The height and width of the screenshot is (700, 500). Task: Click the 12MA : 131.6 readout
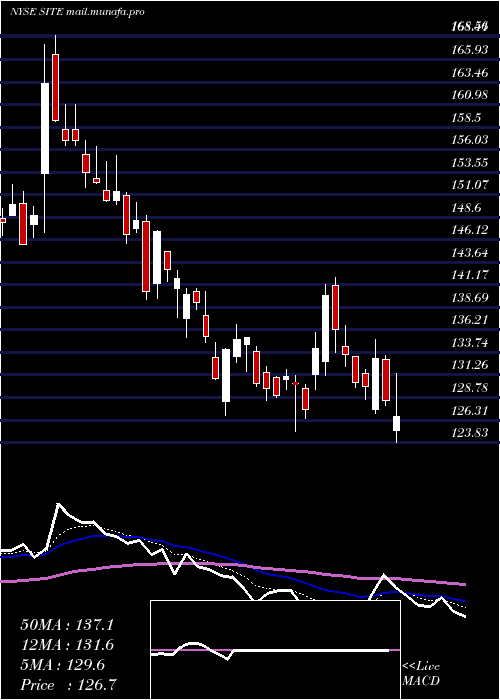click(67, 645)
